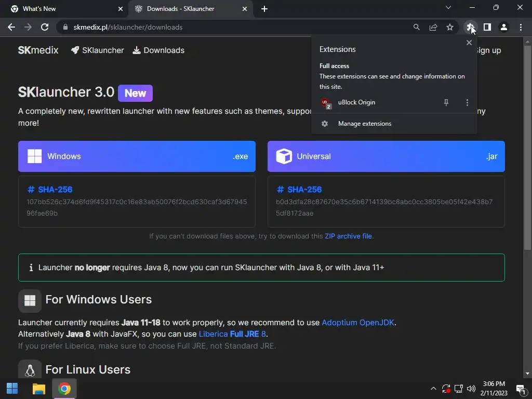
Task: Share this page icon
Action: click(x=433, y=27)
